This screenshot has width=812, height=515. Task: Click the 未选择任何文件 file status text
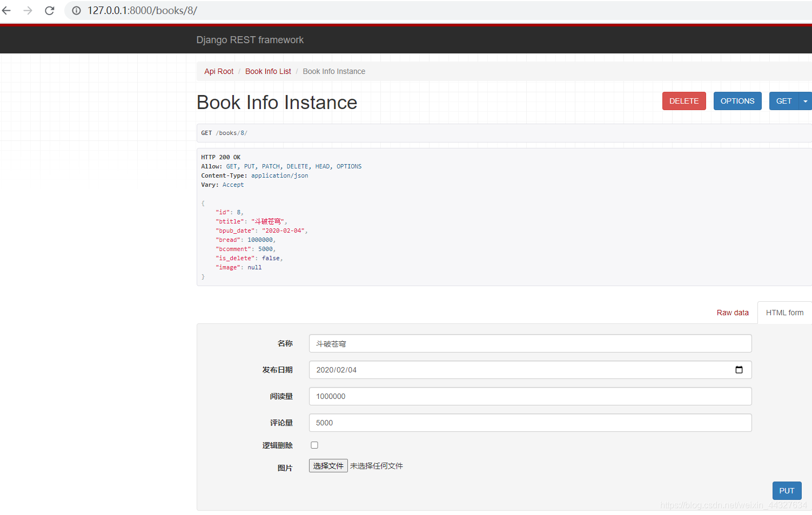(377, 466)
